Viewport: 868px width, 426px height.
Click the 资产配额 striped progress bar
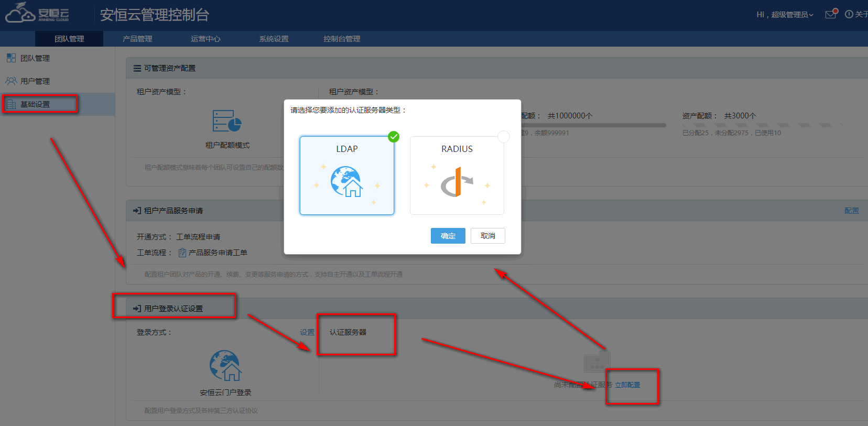763,125
